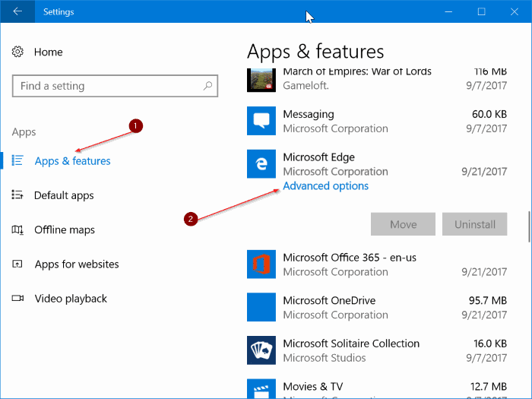This screenshot has height=399, width=532.
Task: Select the Messaging app icon
Action: tap(261, 121)
